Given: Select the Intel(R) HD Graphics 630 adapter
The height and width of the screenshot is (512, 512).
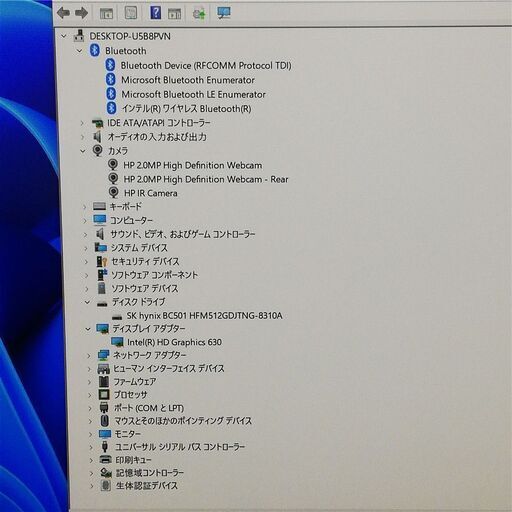Looking at the screenshot, I should [174, 342].
